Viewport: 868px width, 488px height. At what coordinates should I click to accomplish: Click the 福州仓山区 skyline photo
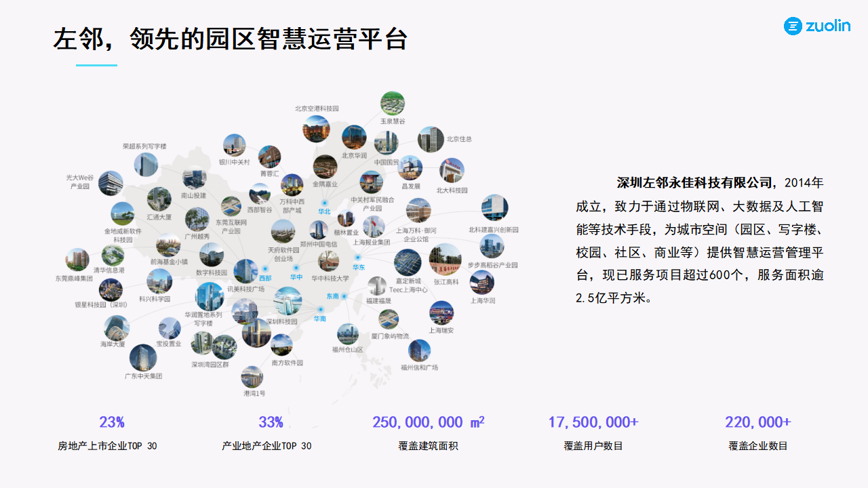pyautogui.click(x=348, y=334)
